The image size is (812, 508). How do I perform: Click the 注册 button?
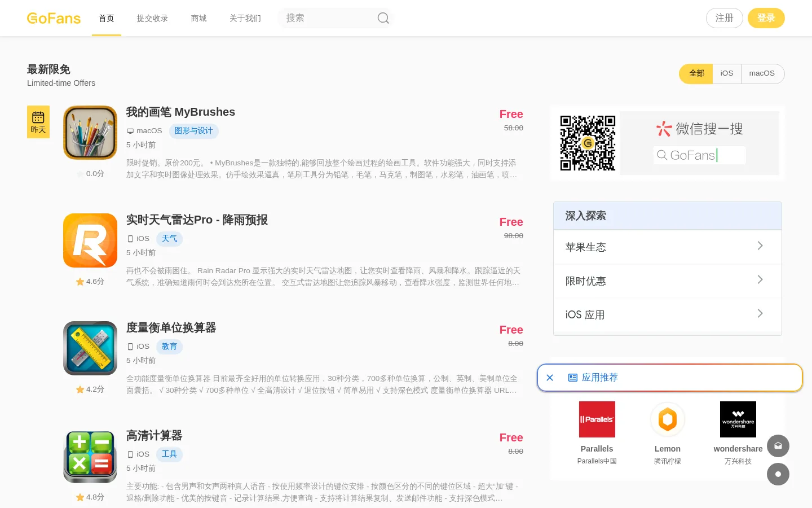725,18
